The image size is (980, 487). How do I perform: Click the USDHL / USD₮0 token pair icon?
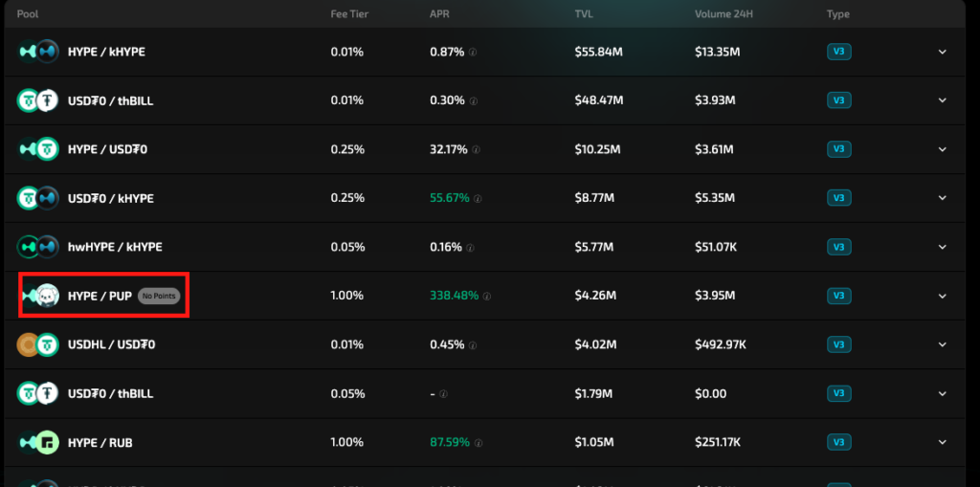tap(38, 344)
